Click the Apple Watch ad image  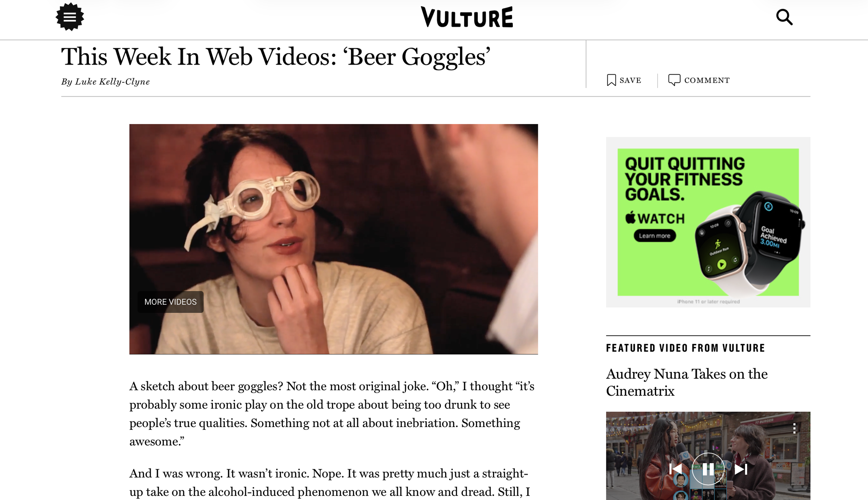tap(708, 222)
